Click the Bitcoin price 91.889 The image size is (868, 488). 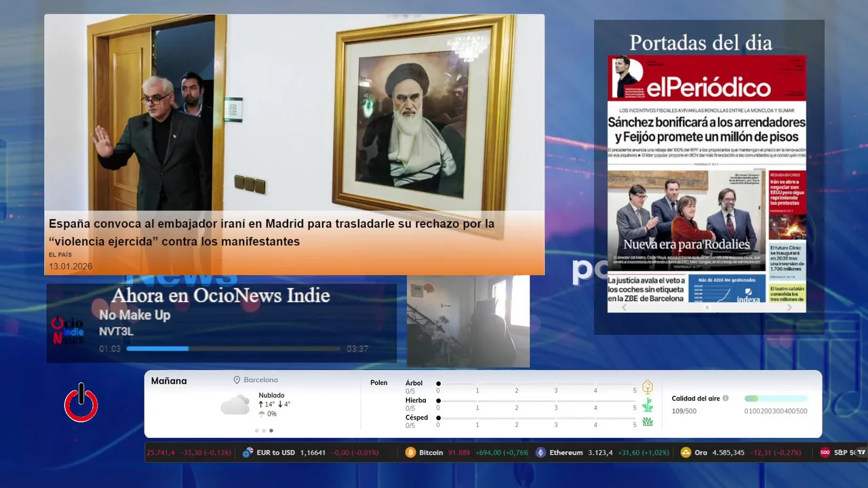pos(459,452)
